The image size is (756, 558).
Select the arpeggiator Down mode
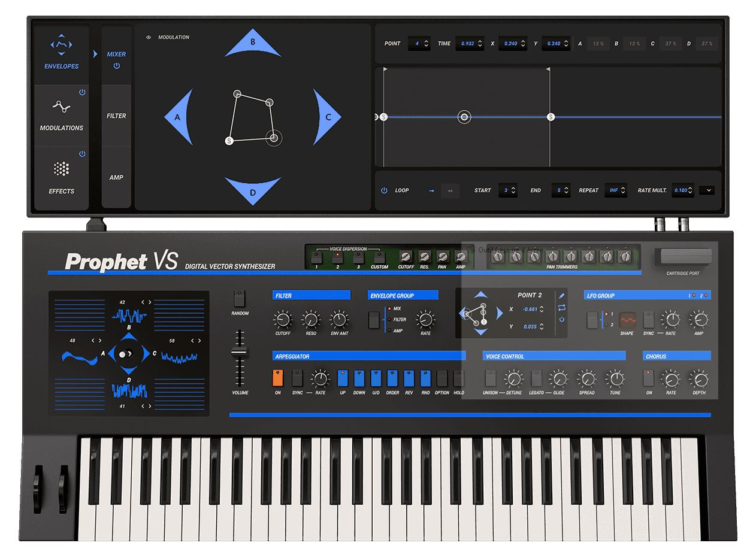pos(359,378)
